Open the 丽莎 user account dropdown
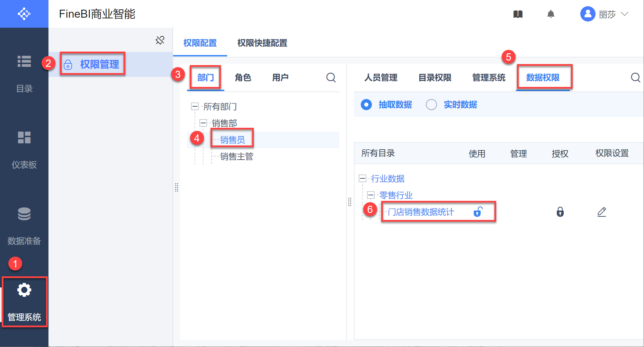 point(604,14)
